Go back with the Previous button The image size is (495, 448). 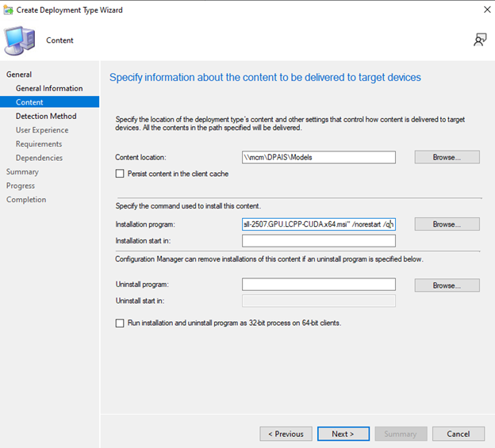pyautogui.click(x=286, y=434)
